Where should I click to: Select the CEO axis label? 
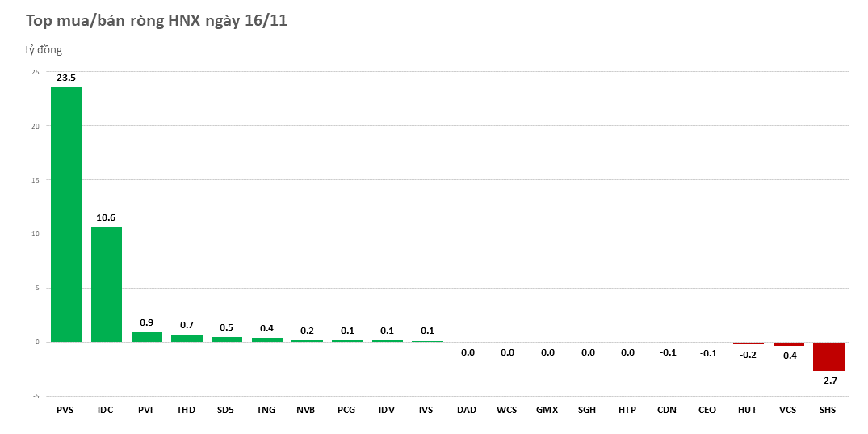coord(707,410)
